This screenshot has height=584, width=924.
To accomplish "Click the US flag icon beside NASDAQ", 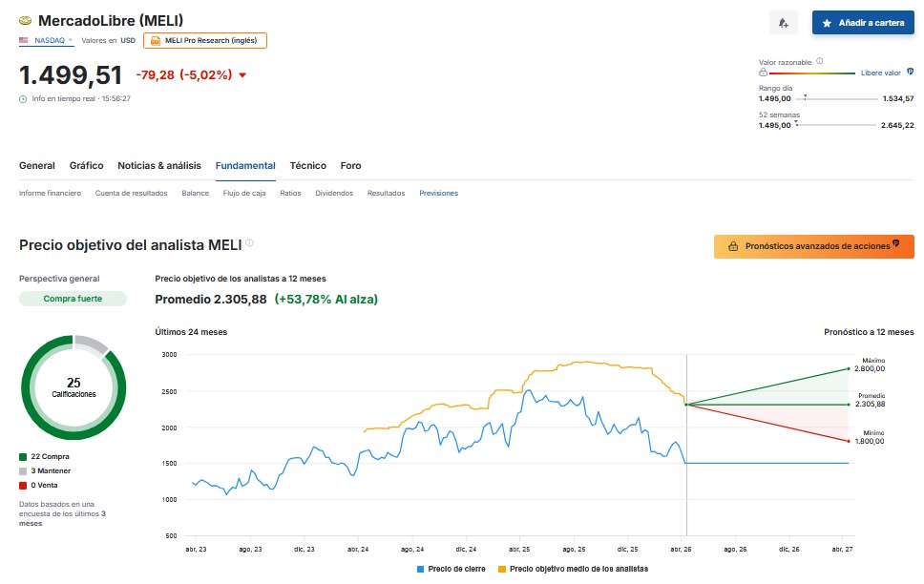I will tap(24, 41).
